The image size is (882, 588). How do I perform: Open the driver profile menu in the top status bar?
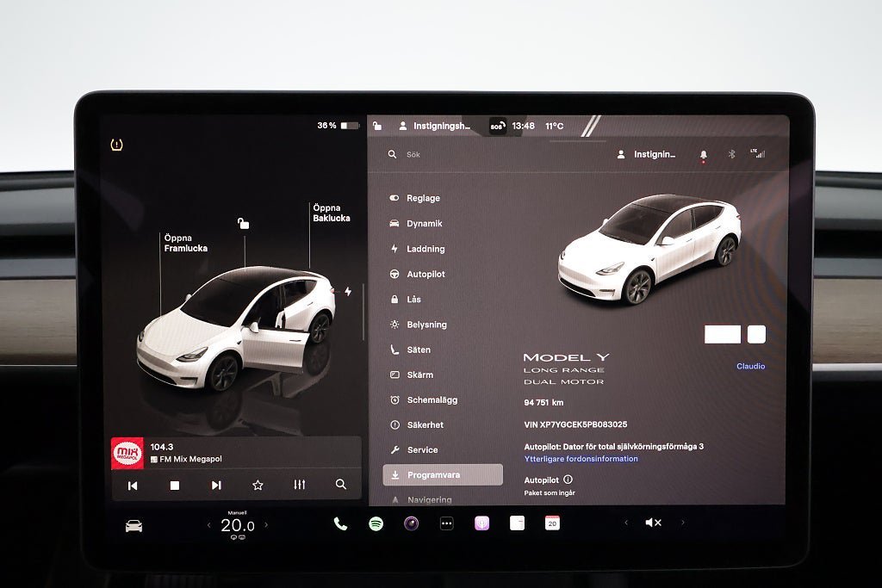(435, 126)
